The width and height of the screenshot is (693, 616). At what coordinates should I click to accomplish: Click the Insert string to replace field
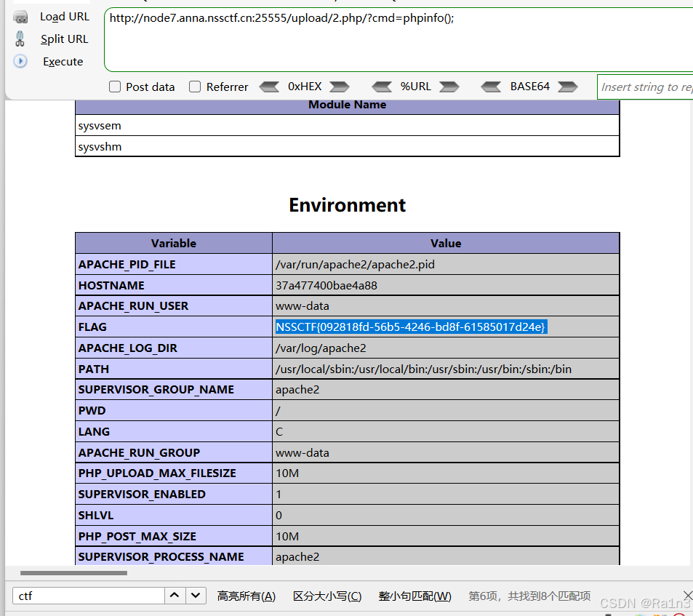click(646, 87)
